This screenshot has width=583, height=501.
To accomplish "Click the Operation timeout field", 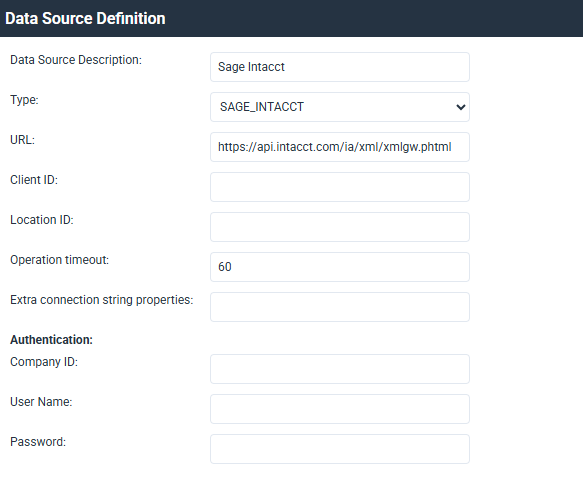I will pyautogui.click(x=340, y=267).
